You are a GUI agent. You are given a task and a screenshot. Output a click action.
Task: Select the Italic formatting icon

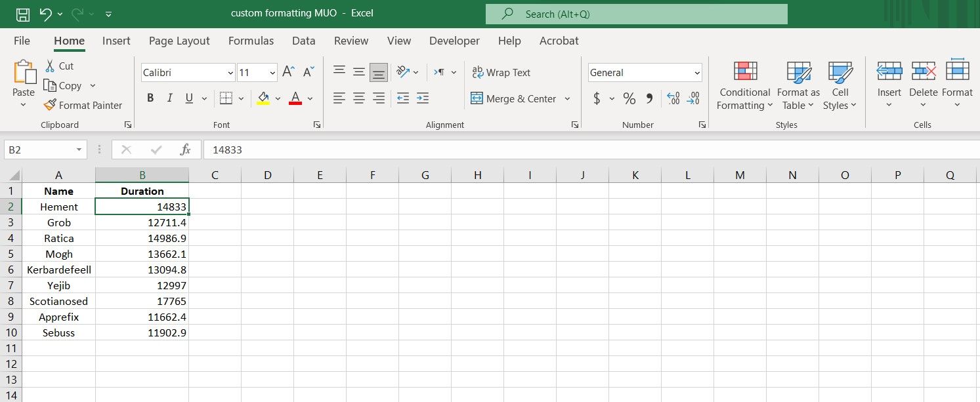click(x=169, y=98)
